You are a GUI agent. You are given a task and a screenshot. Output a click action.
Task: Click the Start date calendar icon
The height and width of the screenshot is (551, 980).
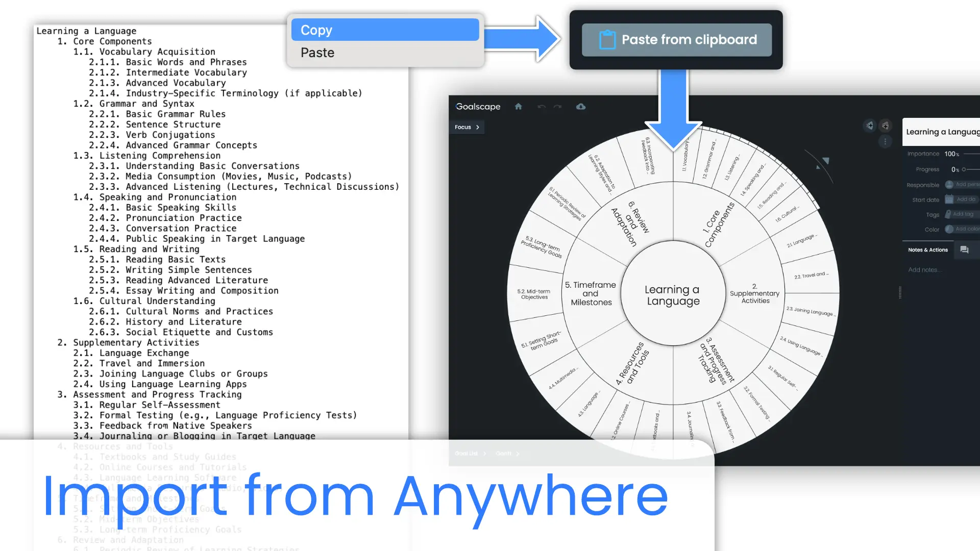click(949, 199)
